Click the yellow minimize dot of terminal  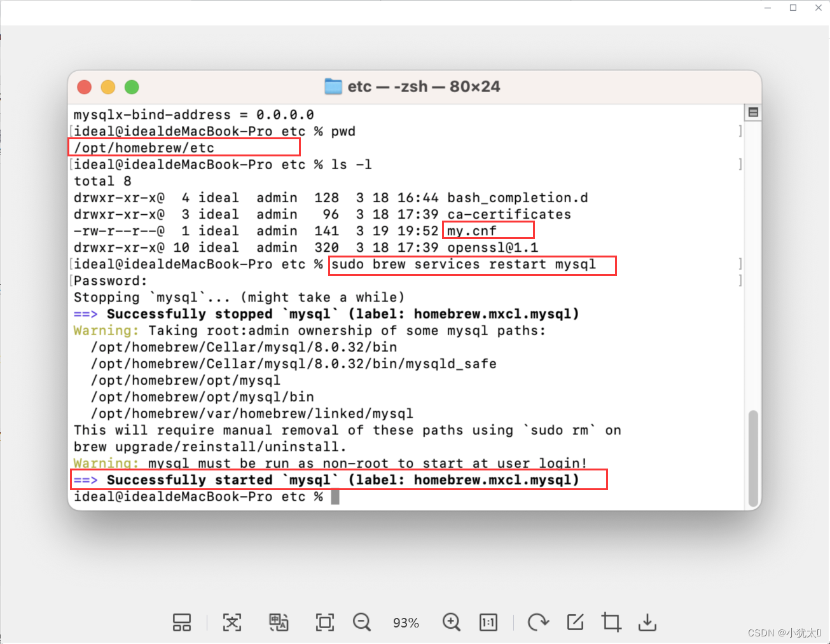click(108, 87)
